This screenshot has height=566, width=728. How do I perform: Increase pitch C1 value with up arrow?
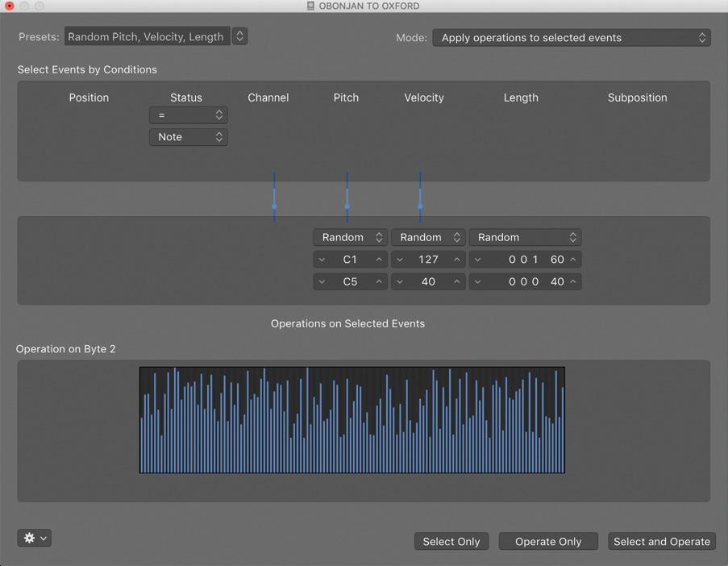(379, 260)
